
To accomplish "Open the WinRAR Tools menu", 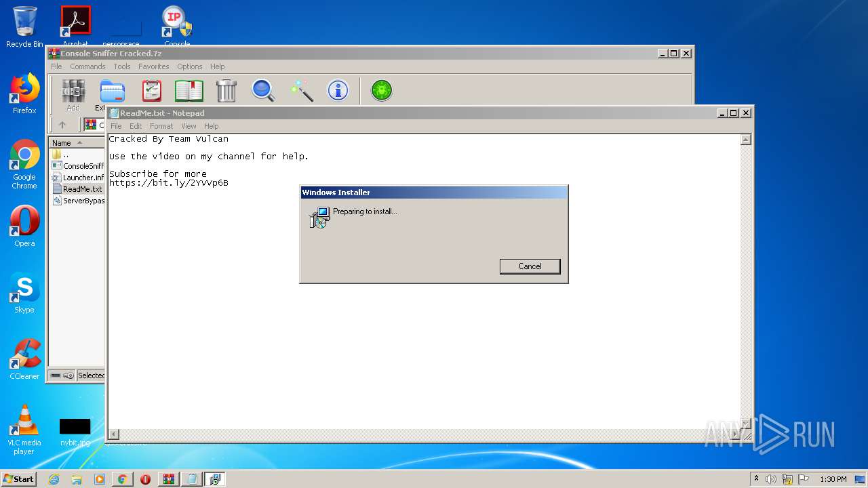I will coord(122,66).
